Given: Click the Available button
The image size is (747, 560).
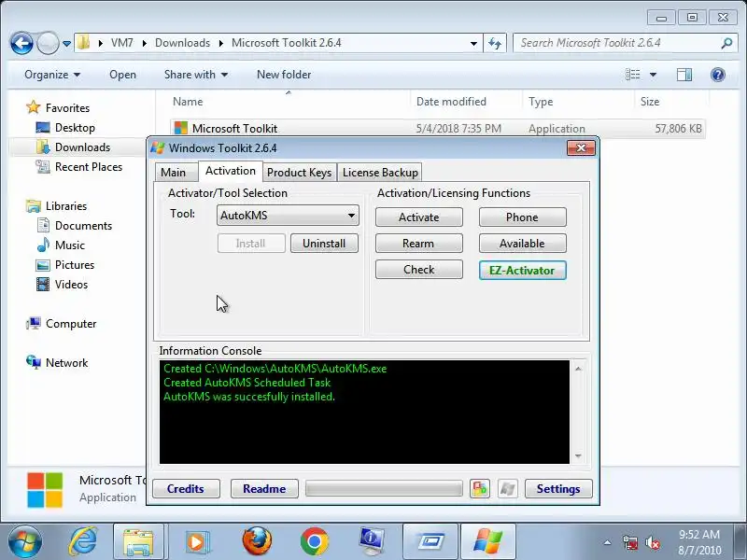Looking at the screenshot, I should point(522,244).
